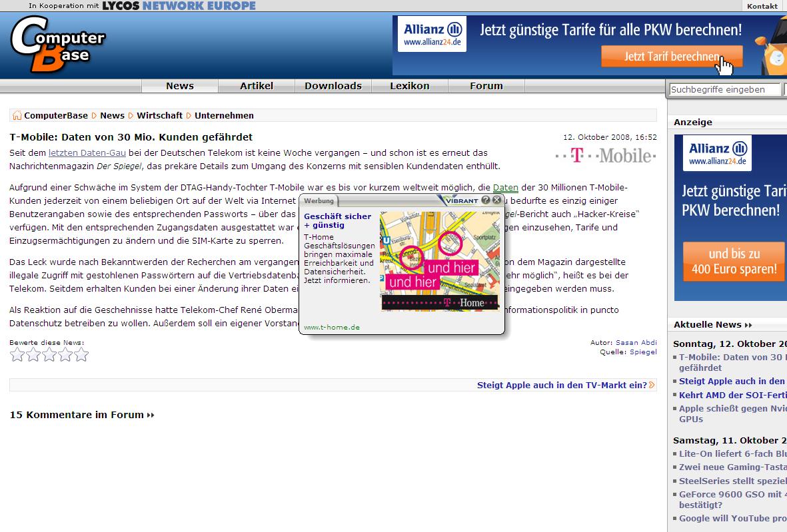The image size is (787, 532).
Task: Rate news with first star
Action: (x=17, y=355)
